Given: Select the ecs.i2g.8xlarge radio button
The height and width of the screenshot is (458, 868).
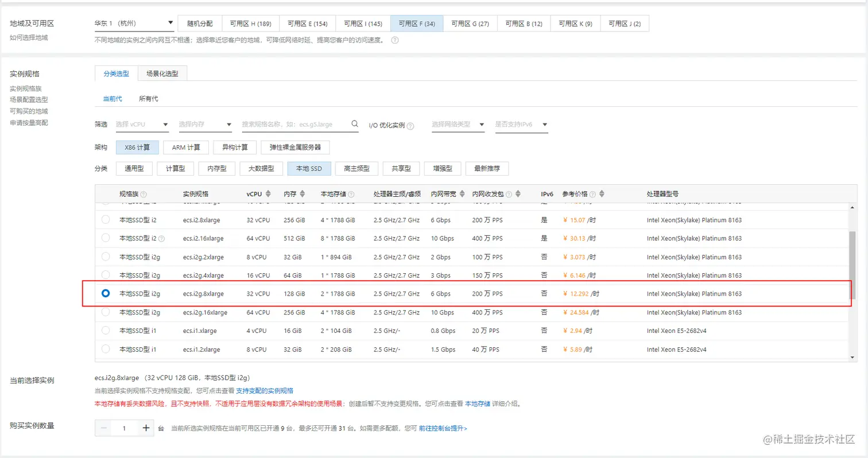Looking at the screenshot, I should (106, 293).
